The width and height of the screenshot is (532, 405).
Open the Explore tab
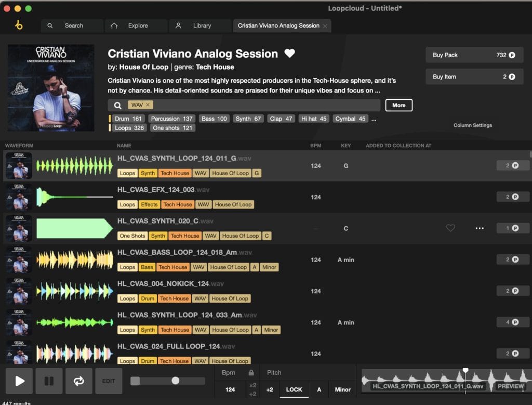(x=136, y=25)
